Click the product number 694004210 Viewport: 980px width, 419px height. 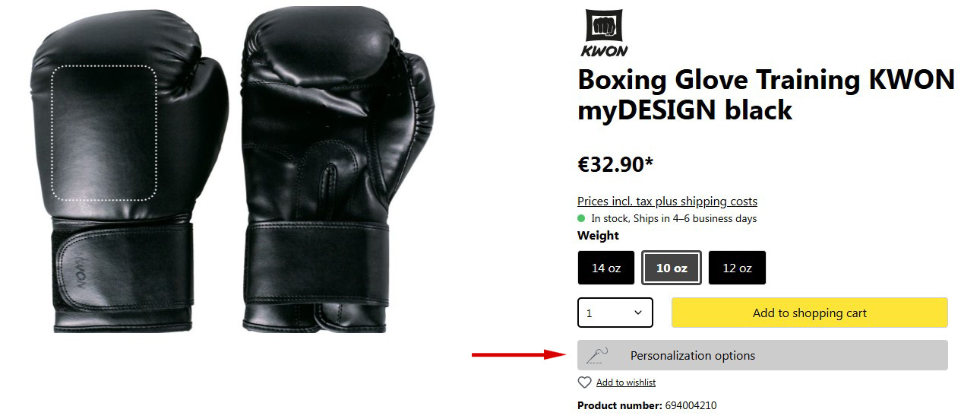tap(691, 405)
